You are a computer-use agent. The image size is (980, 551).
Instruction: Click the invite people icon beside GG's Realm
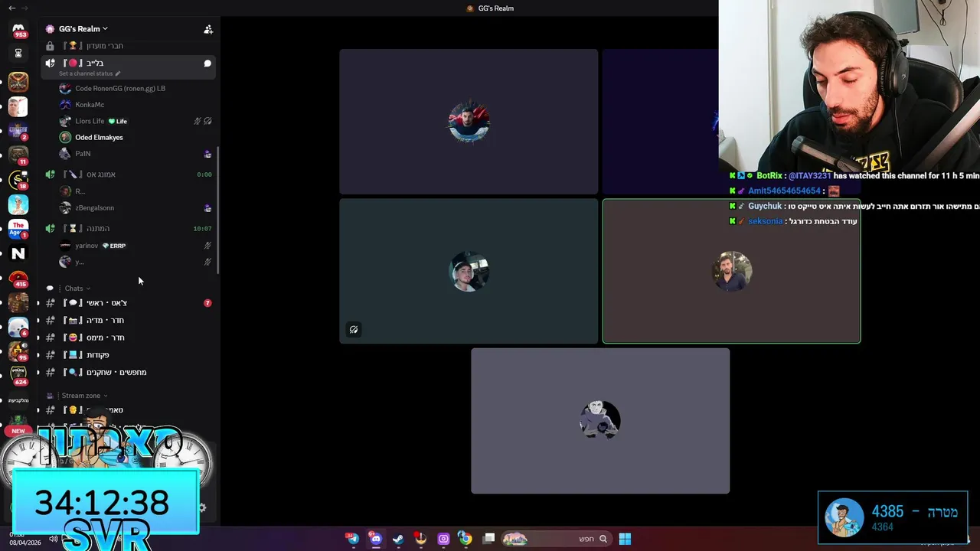pos(207,29)
